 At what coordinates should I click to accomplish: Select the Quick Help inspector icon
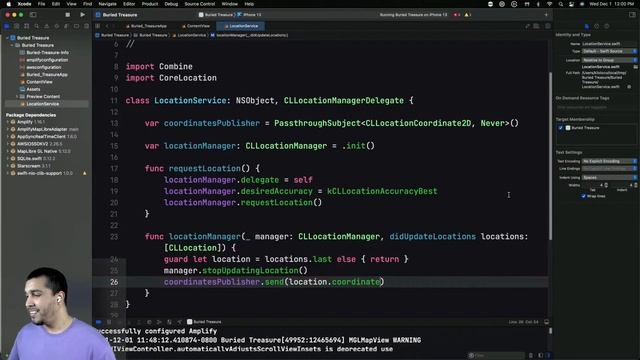pyautogui.click(x=607, y=26)
